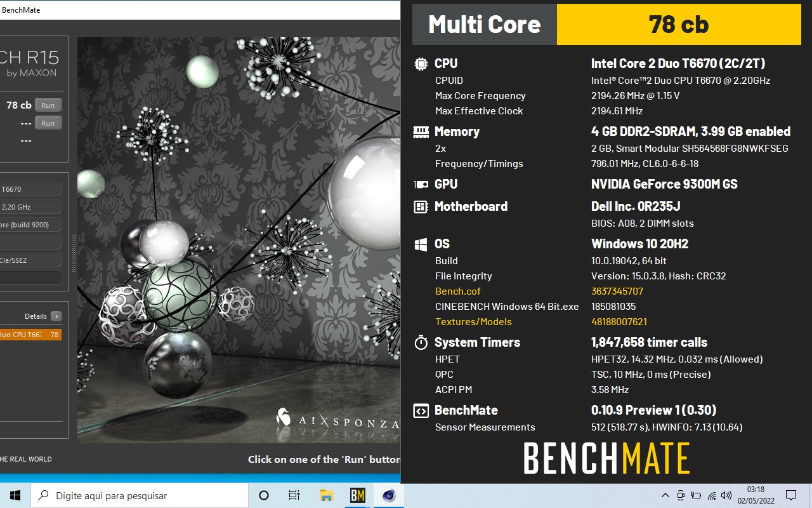
Task: Click the Textures/Models label
Action: coord(473,322)
